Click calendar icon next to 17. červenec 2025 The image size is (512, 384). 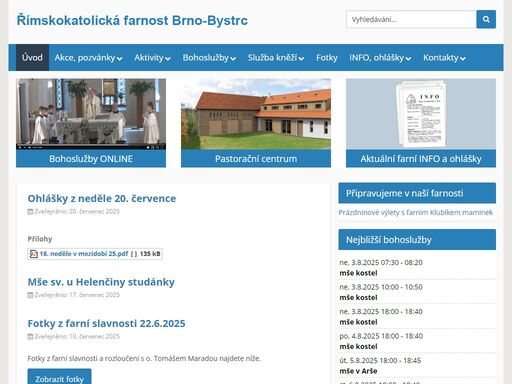coord(30,295)
